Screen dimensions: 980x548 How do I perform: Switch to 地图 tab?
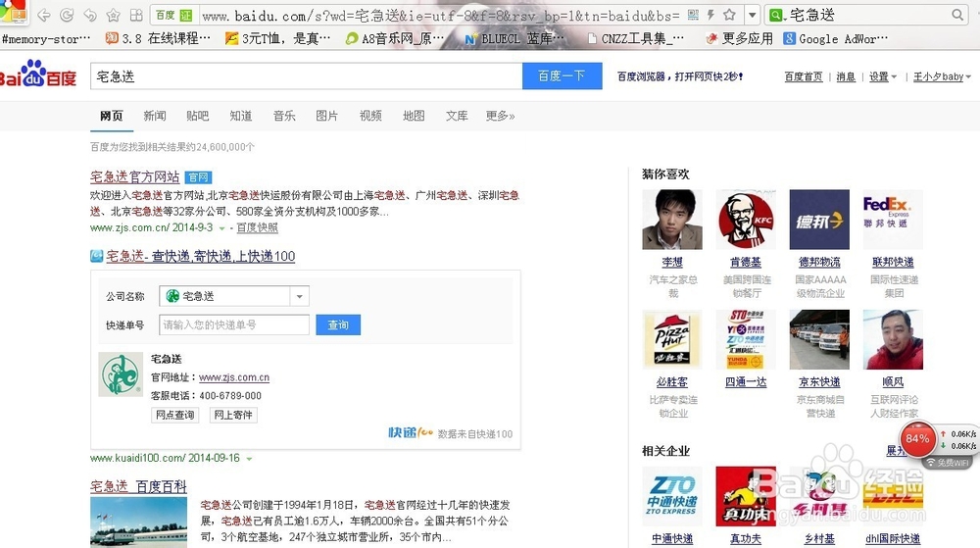pos(414,116)
